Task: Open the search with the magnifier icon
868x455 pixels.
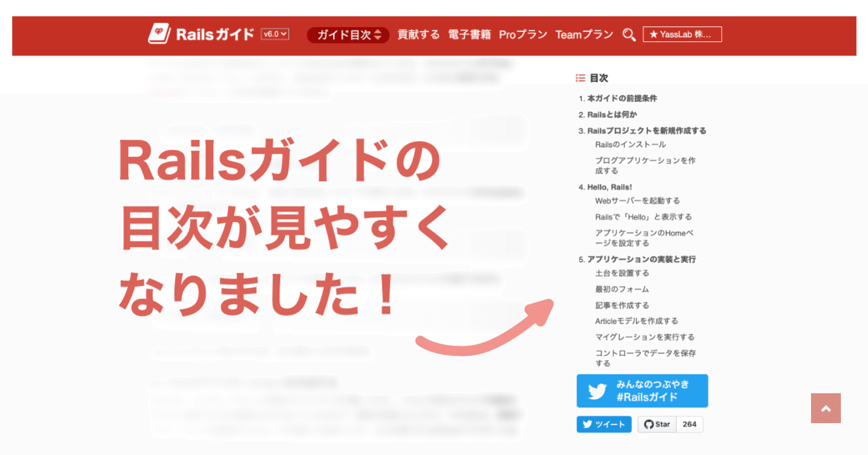Action: [629, 35]
